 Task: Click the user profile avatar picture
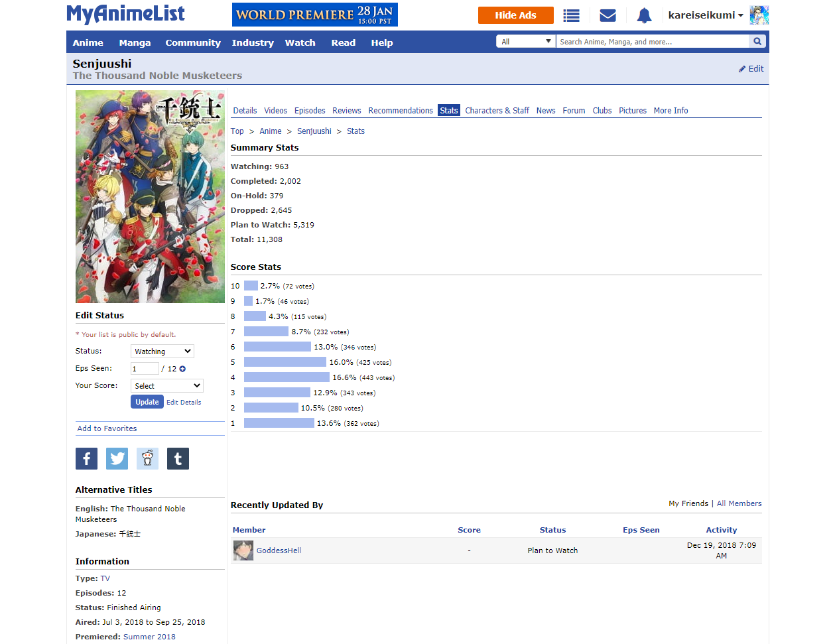pos(759,15)
